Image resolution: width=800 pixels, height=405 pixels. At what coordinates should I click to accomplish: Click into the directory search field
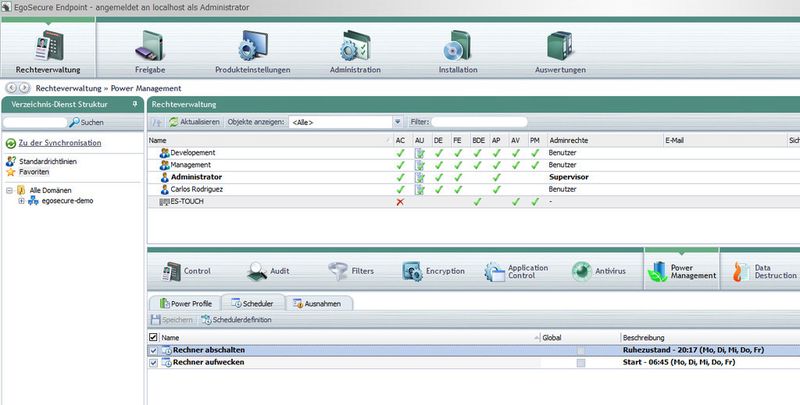pyautogui.click(x=35, y=122)
